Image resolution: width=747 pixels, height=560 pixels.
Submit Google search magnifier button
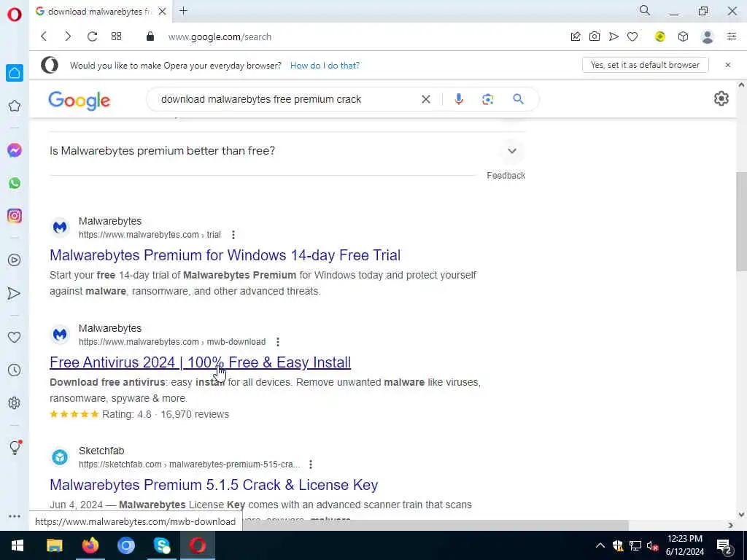point(519,99)
